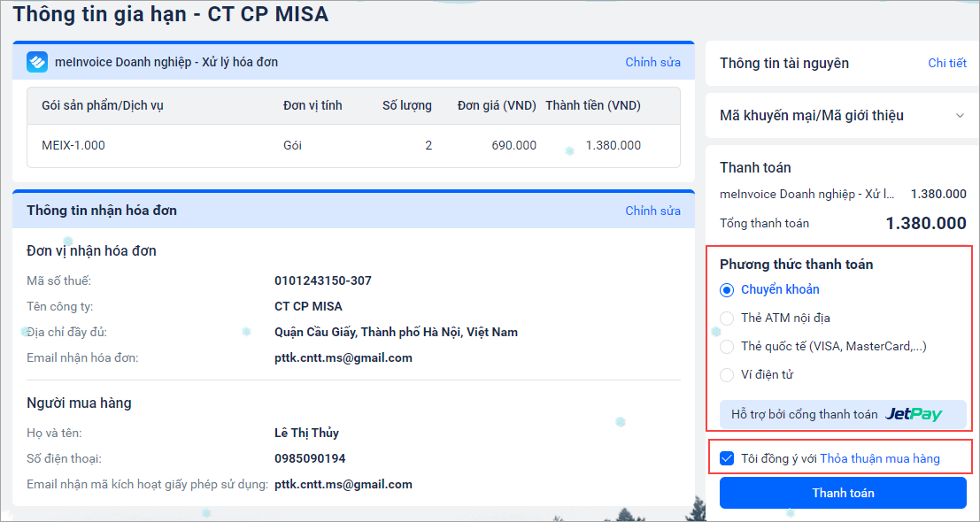The width and height of the screenshot is (980, 522).
Task: Click the bold Tổng thanh toán amount
Action: (926, 223)
